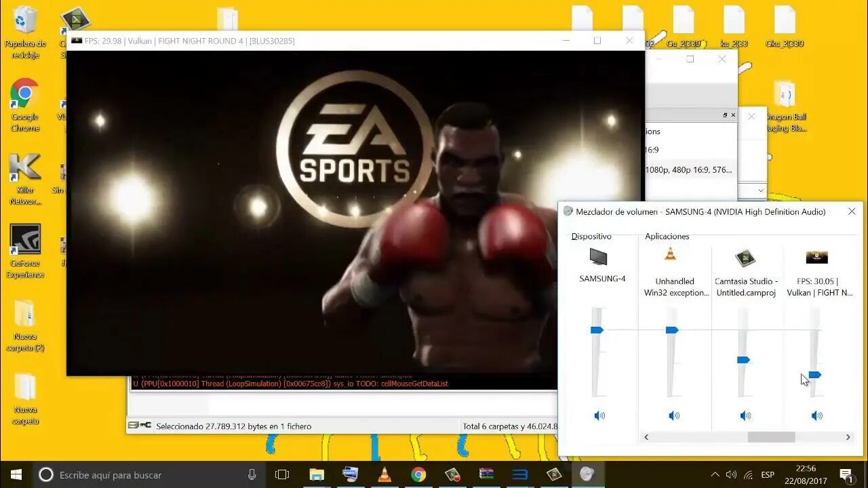Click the VLC cone icon in the mixer
The height and width of the screenshot is (488, 868).
coord(670,254)
